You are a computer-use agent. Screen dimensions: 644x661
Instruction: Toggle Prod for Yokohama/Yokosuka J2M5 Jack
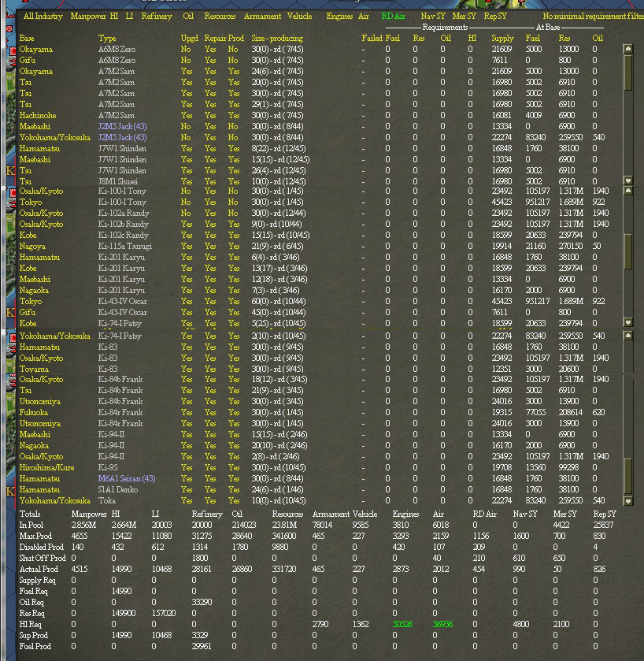tap(233, 137)
